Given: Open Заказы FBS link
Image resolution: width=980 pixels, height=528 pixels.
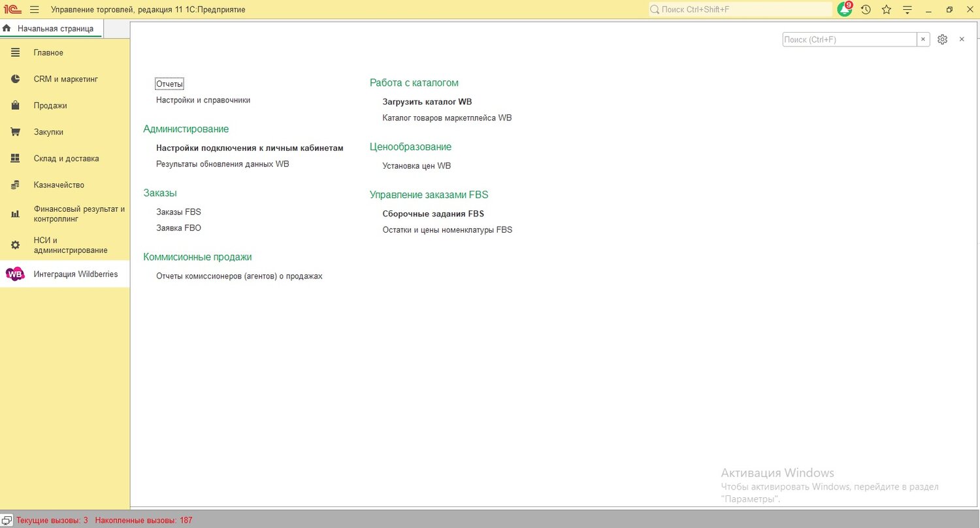Looking at the screenshot, I should 178,212.
